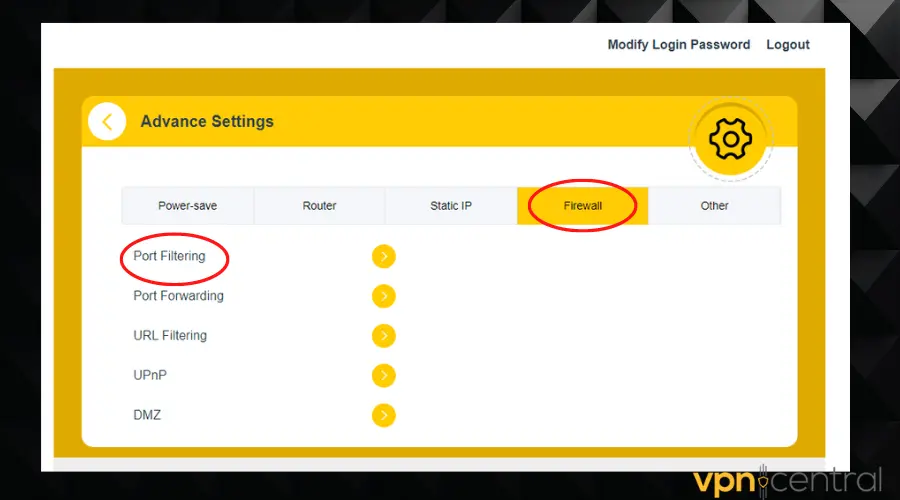Open DMZ settings with arrow button

click(384, 415)
